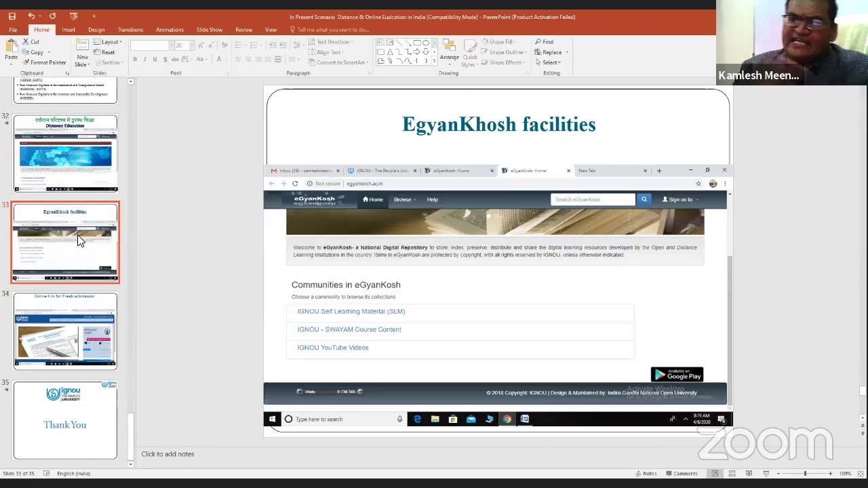The width and height of the screenshot is (868, 488).
Task: Pick the rectangle shape in the shapes gallery
Action: tap(416, 43)
